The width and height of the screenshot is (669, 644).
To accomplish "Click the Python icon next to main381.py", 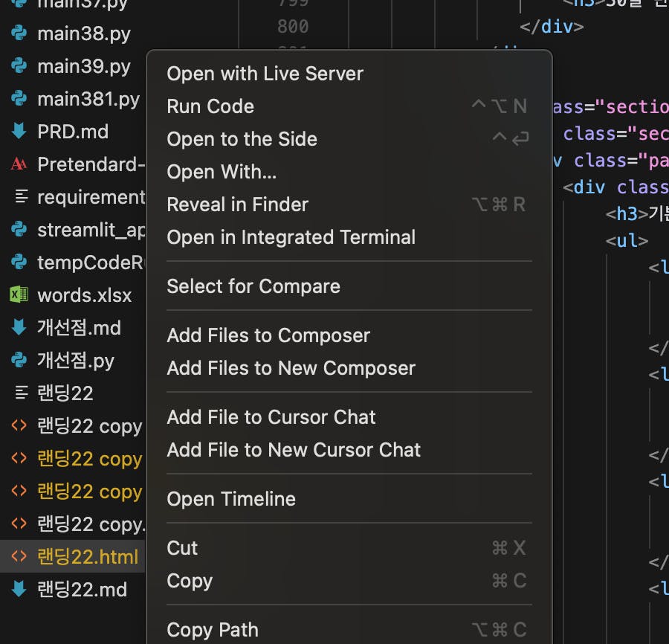I will click(x=19, y=99).
